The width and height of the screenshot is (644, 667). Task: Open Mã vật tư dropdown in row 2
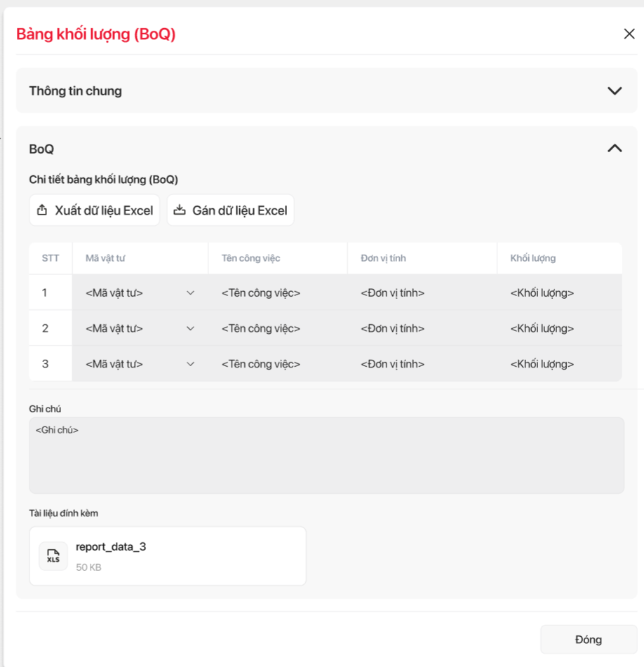[x=190, y=328]
